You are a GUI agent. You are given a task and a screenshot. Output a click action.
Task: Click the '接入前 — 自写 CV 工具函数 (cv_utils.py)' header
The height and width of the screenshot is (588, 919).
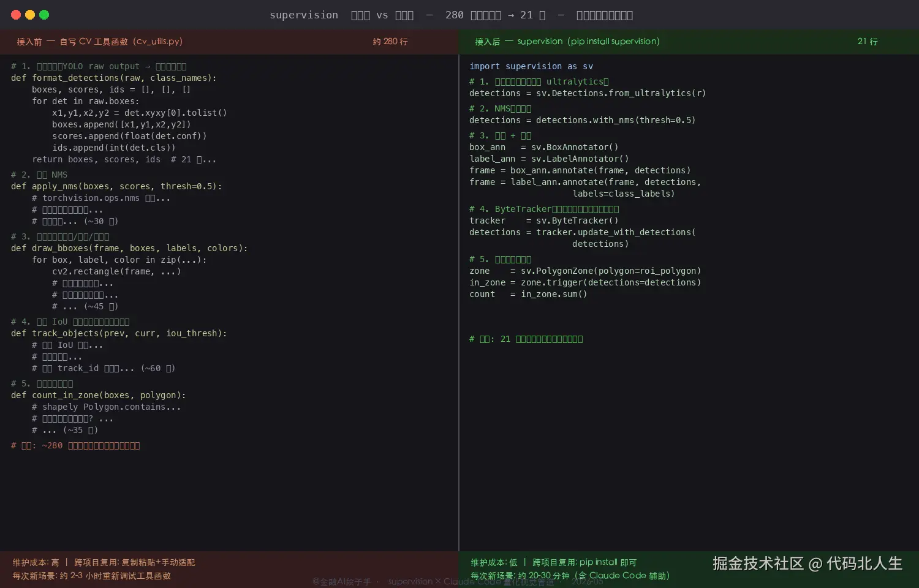pos(99,42)
